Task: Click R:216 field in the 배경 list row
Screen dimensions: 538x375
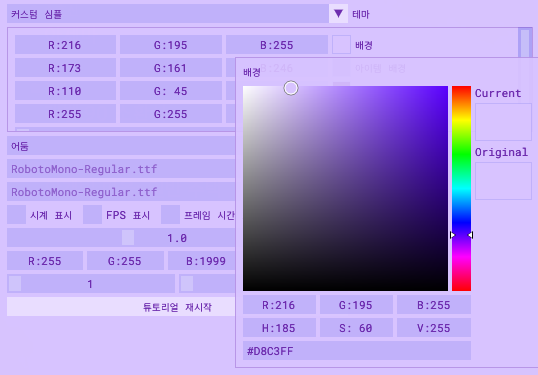Action: 65,45
